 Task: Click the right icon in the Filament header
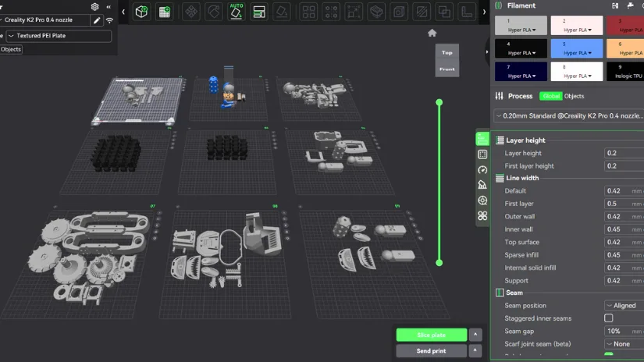[631, 5]
